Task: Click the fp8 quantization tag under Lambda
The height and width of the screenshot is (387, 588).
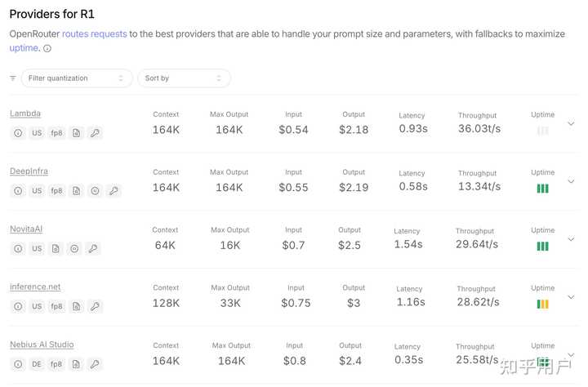Action: click(56, 133)
